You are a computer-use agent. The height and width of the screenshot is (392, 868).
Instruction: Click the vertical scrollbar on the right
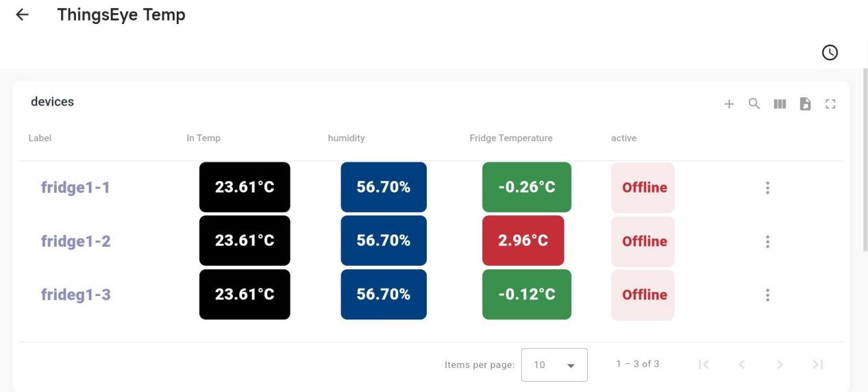(865, 158)
